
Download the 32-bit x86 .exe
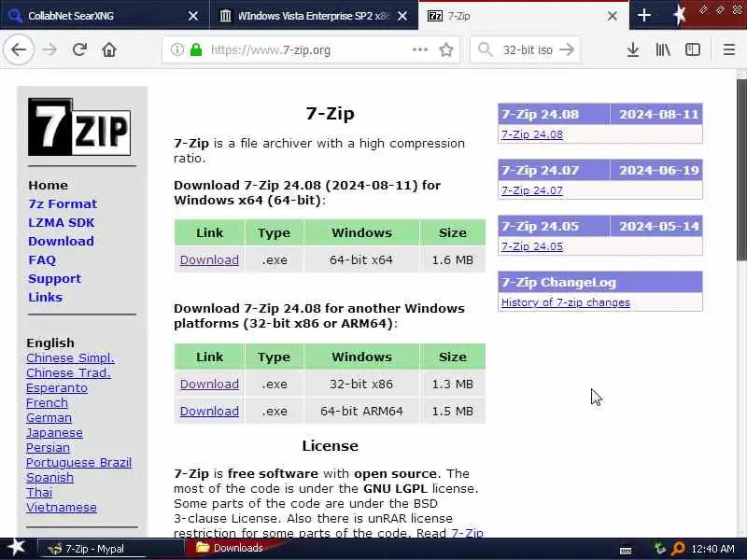click(x=209, y=384)
